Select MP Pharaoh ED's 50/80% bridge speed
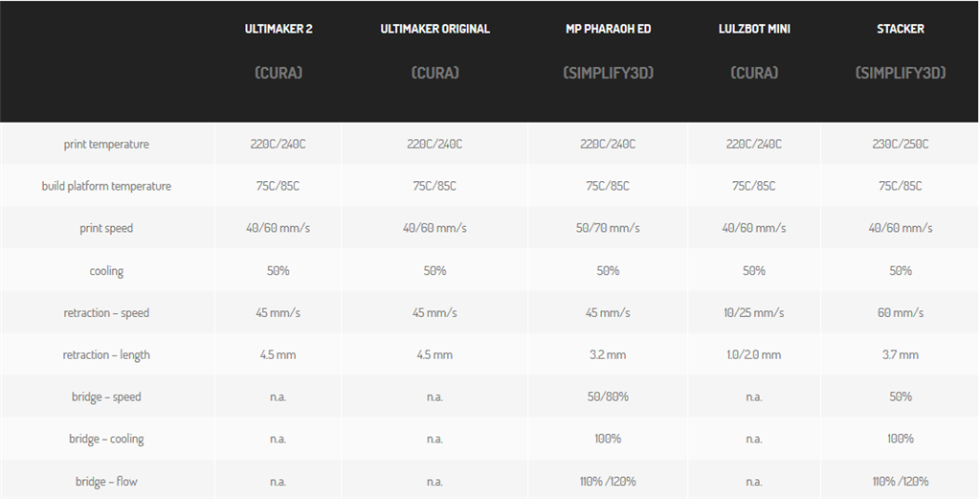 point(608,397)
